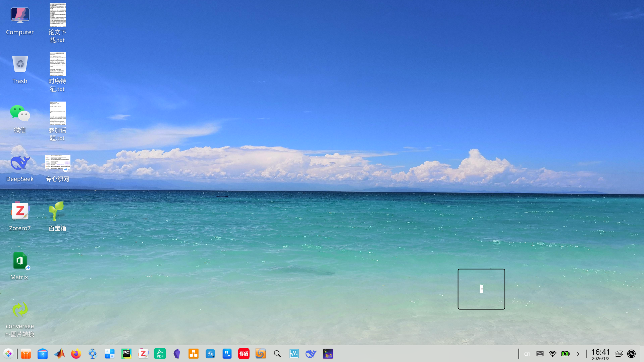Open the orange app store bag icon
This screenshot has height=362, width=644.
(x=26, y=354)
